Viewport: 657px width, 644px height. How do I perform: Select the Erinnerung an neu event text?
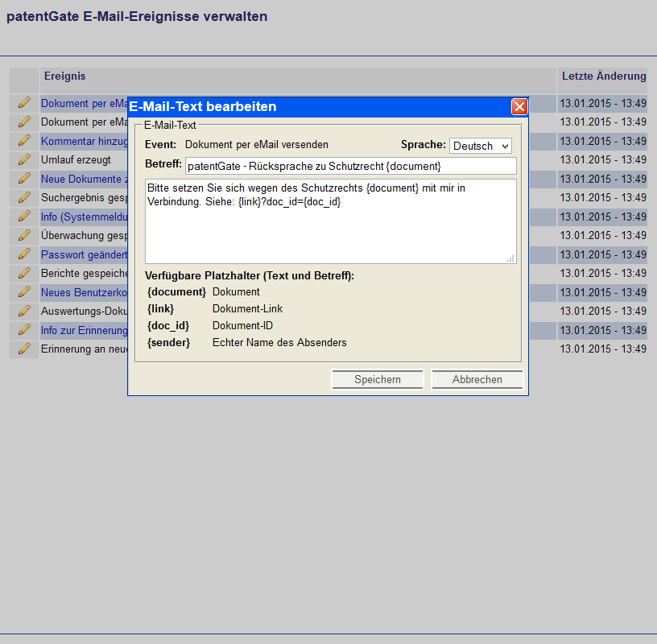[x=85, y=349]
